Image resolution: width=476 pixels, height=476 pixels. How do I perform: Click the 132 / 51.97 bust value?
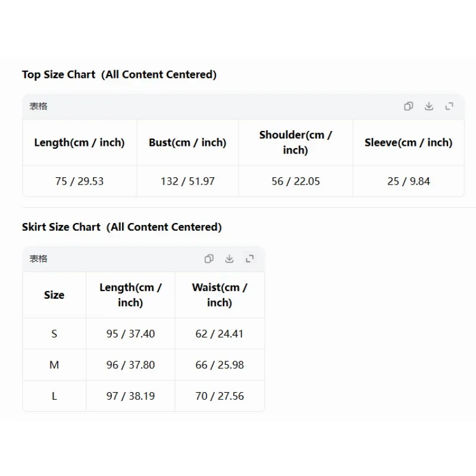point(187,181)
